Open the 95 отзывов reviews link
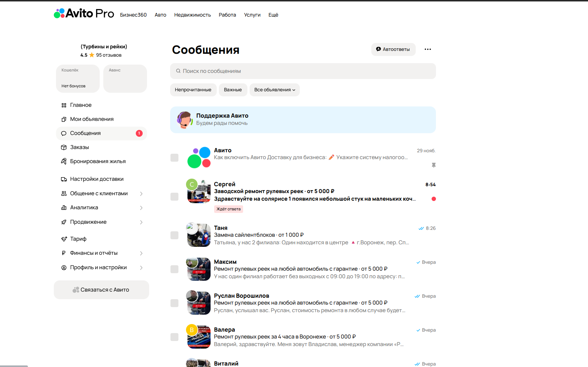 [109, 55]
